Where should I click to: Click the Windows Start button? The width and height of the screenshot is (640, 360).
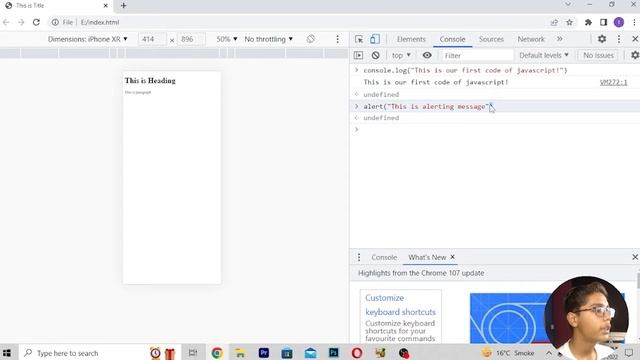tap(7, 353)
